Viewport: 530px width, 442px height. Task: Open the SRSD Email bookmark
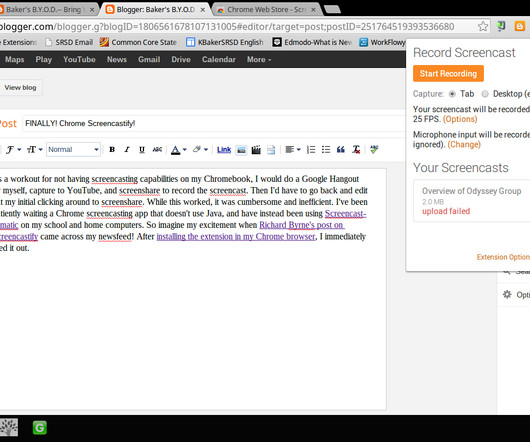69,42
